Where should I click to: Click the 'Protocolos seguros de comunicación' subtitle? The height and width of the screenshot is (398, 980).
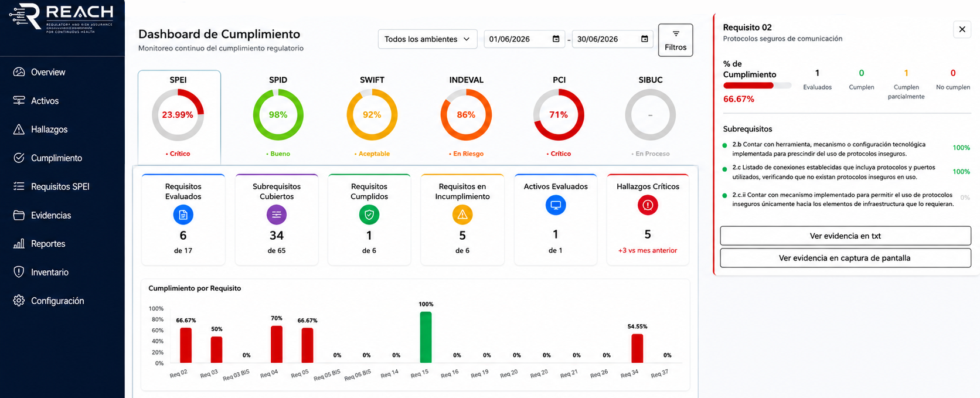click(x=782, y=39)
